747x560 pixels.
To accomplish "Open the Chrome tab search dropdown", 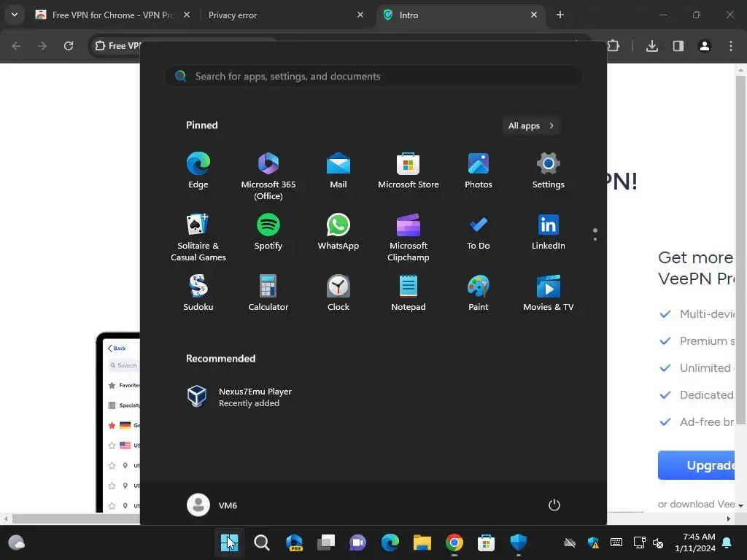I will click(15, 15).
